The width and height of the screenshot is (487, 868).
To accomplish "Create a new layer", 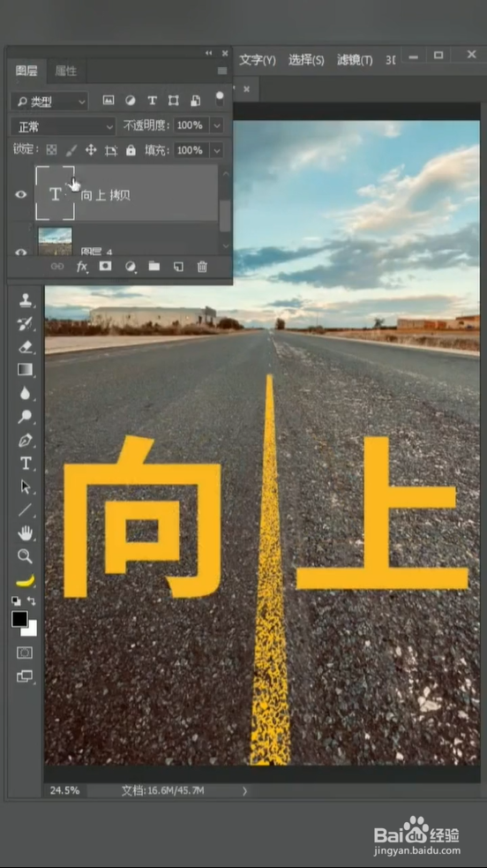I will pyautogui.click(x=178, y=267).
